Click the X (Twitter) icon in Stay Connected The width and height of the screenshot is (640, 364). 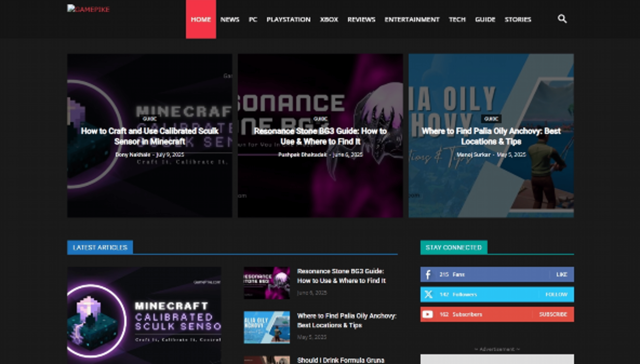(x=428, y=295)
